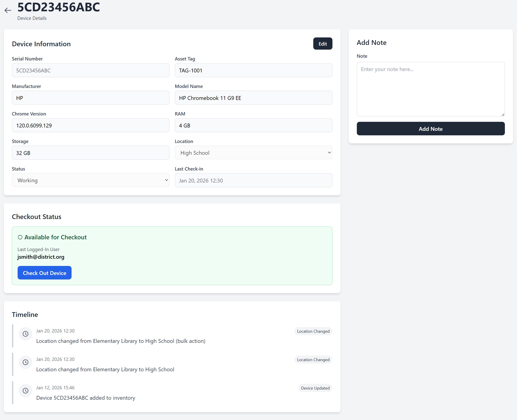Click the clock icon on the Jan 12 timeline entry

25,390
